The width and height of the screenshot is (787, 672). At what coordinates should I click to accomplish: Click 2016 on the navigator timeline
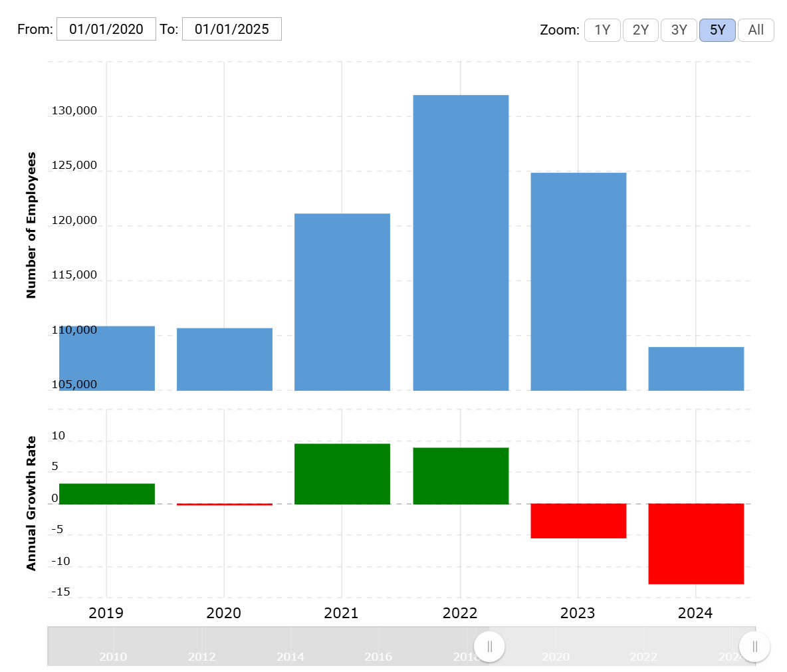(x=378, y=657)
